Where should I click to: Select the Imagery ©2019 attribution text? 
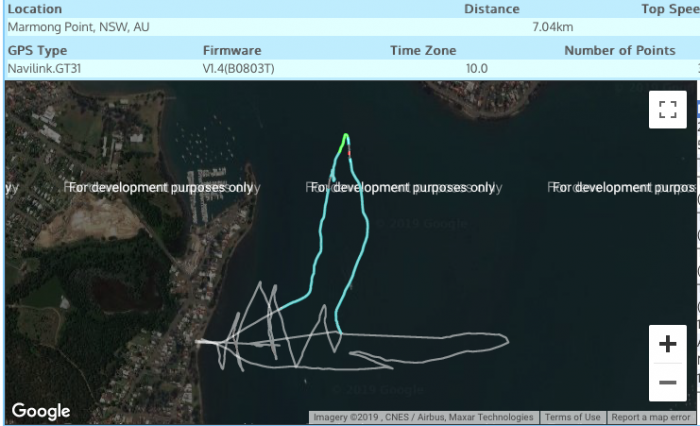click(x=423, y=418)
